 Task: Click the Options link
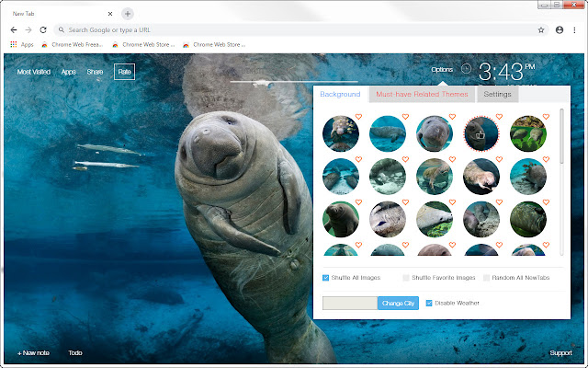pos(442,70)
